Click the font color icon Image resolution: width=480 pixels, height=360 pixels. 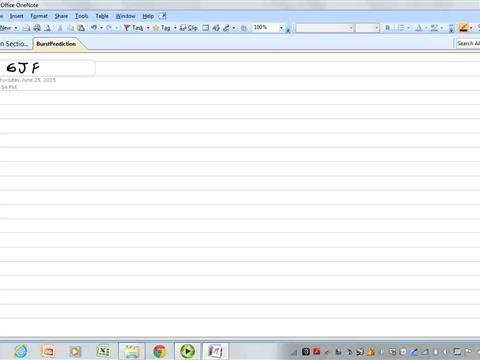419,28
